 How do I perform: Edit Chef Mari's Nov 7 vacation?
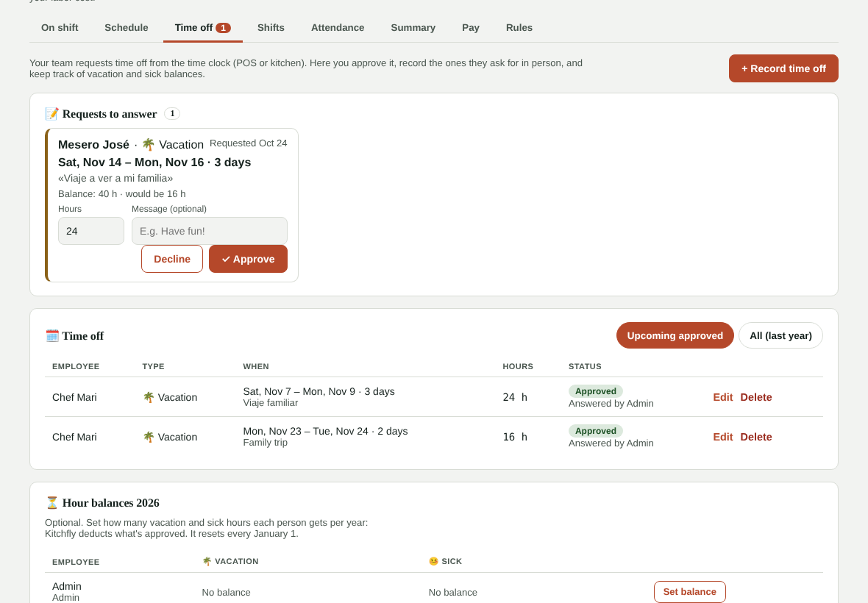click(x=723, y=397)
